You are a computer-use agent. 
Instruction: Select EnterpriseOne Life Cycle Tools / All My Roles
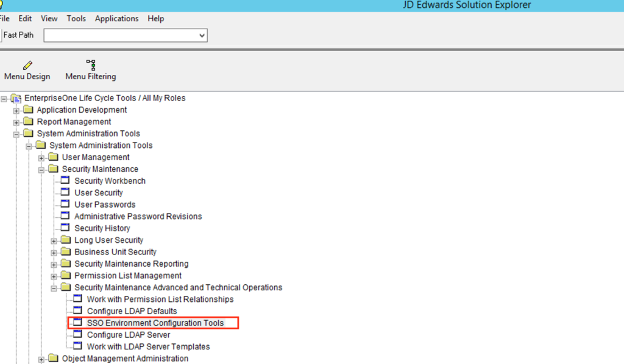pyautogui.click(x=105, y=98)
